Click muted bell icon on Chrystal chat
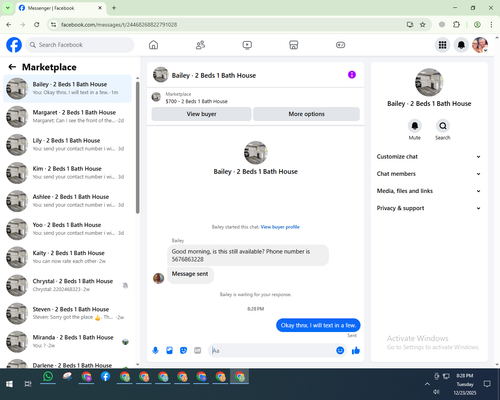The image size is (500, 400). pyautogui.click(x=125, y=285)
